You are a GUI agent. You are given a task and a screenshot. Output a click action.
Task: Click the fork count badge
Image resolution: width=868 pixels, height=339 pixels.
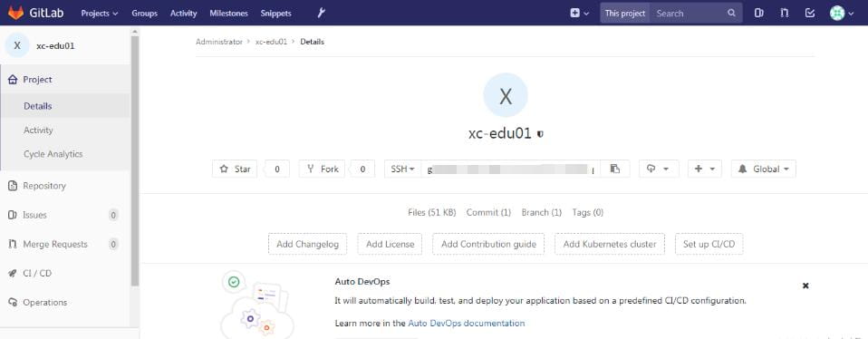click(362, 169)
